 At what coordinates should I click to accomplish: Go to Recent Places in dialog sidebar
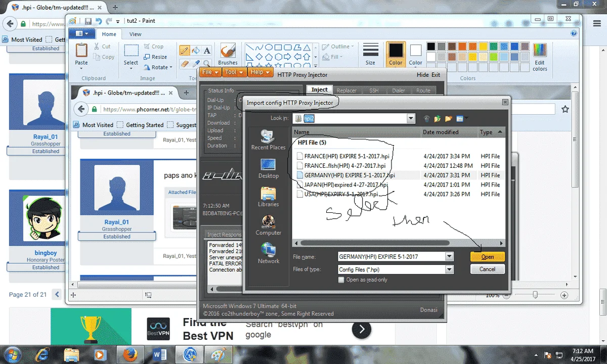[268, 140]
